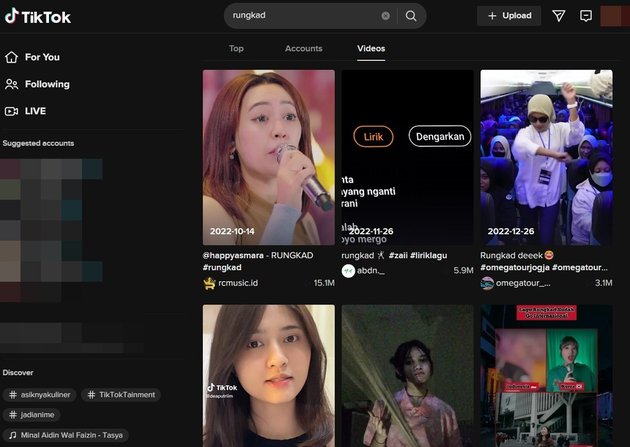Click the #zaii hashtag
Image resolution: width=630 pixels, height=447 pixels.
tap(398, 255)
